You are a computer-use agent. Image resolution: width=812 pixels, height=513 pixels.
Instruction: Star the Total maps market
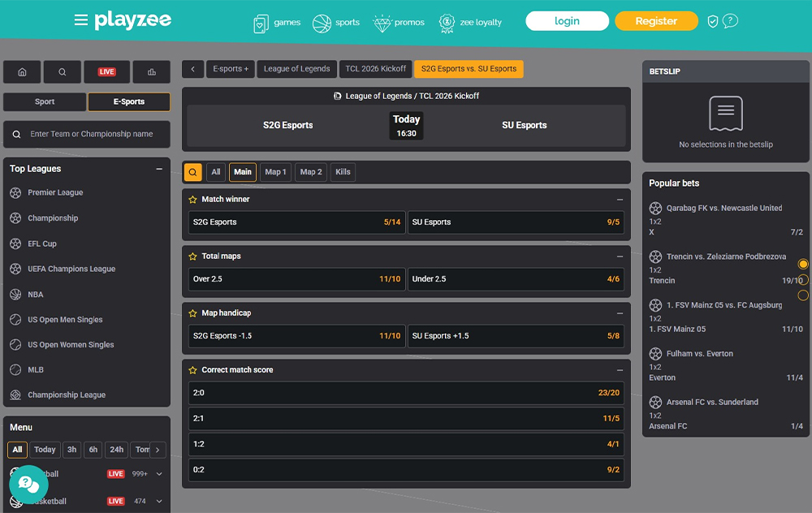[193, 256]
